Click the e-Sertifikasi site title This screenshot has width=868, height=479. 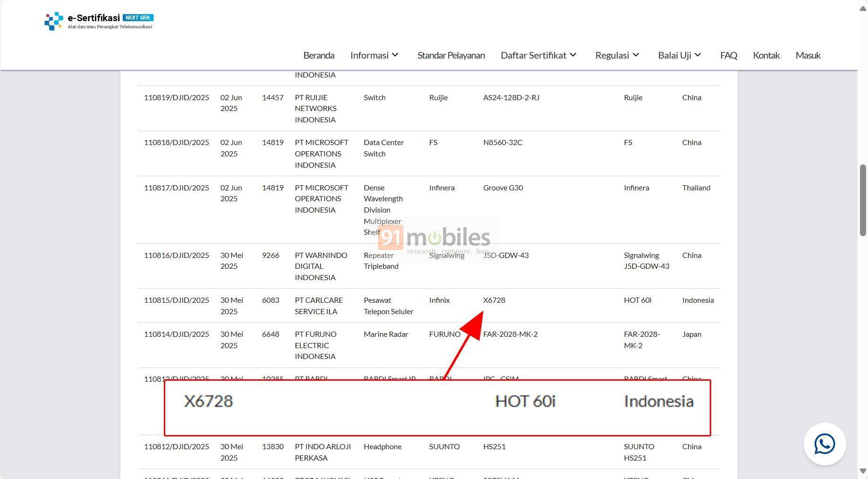(x=94, y=18)
